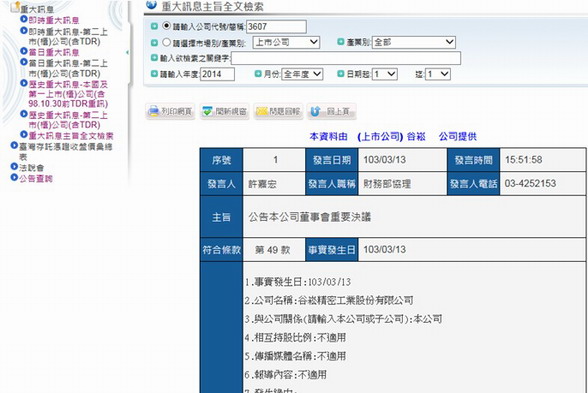Click the blue bullet icon beside 法說會
Screen dimensions: 588x393
[x=14, y=166]
